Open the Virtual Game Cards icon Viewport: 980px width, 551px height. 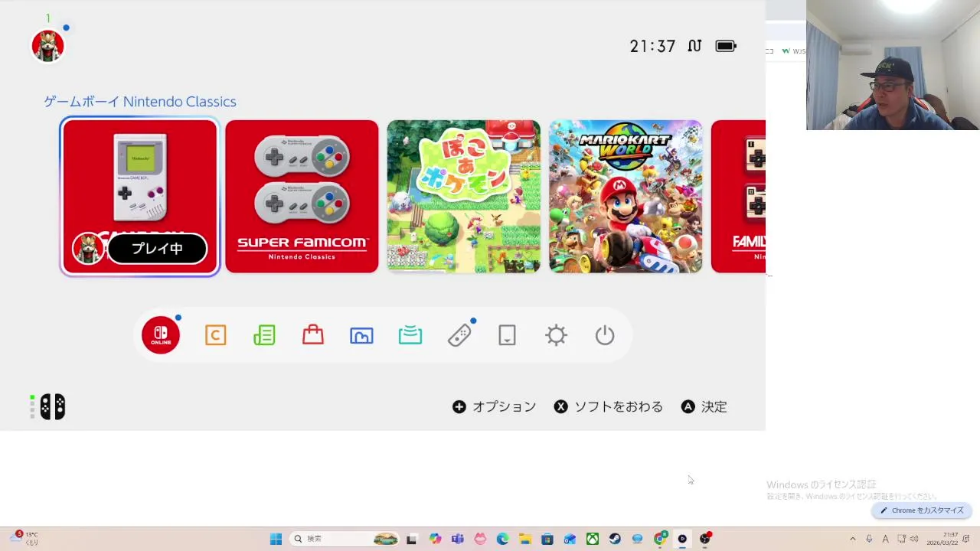click(x=508, y=335)
